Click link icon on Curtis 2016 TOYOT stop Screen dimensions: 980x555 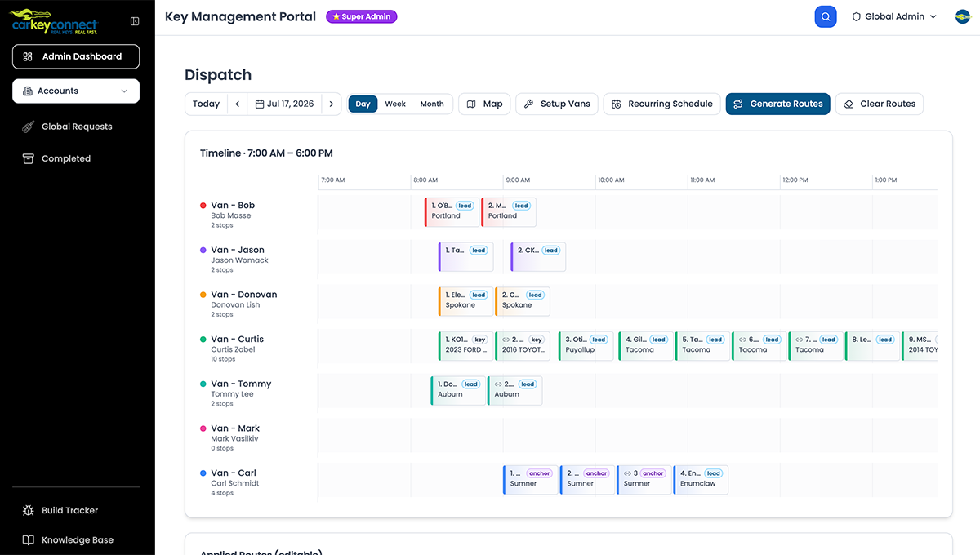506,340
